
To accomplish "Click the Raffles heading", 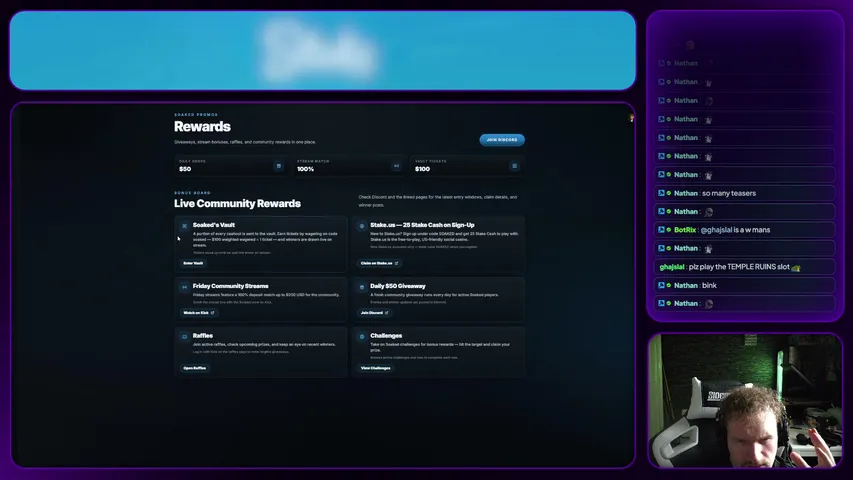I will (x=203, y=336).
